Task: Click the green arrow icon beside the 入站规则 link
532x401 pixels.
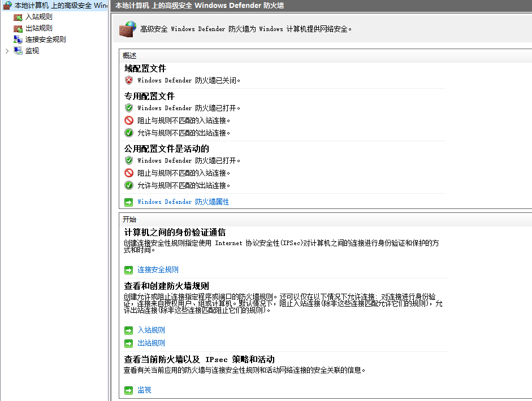Action: tap(128, 330)
